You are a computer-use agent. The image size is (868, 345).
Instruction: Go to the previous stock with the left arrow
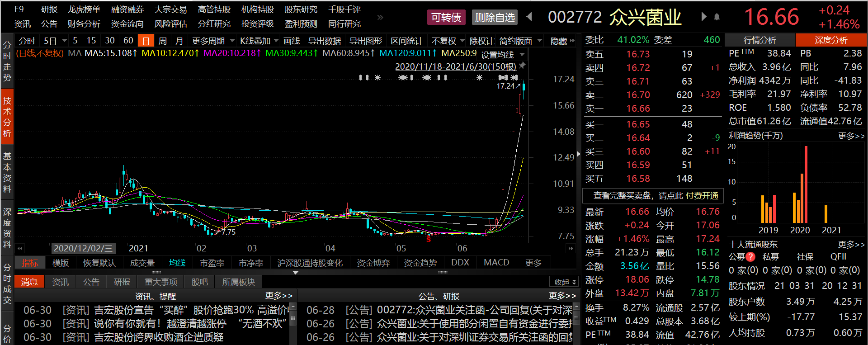[x=529, y=17]
